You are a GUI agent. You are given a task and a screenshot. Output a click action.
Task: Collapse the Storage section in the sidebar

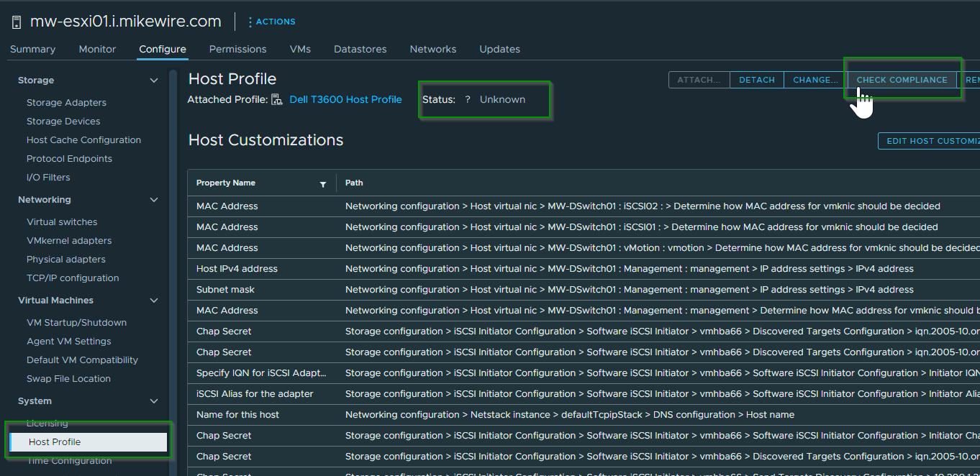click(153, 80)
